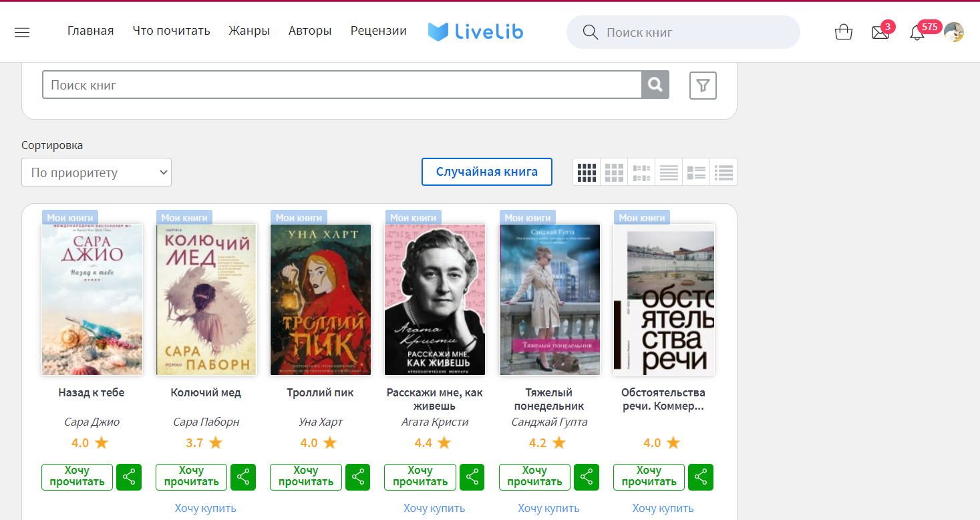This screenshot has height=520, width=980.
Task: Click Мои книги label on Сара Джио cover
Action: click(70, 217)
